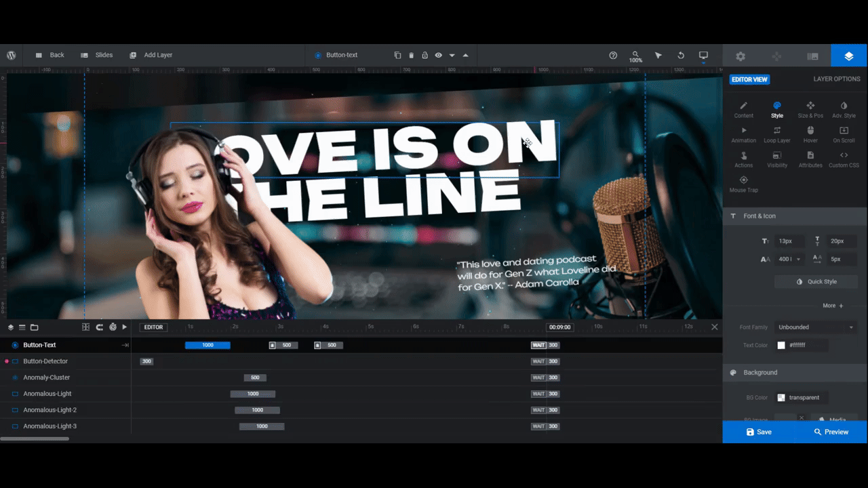Click the timeline folder group icon
The width and height of the screenshot is (868, 488).
tap(34, 327)
